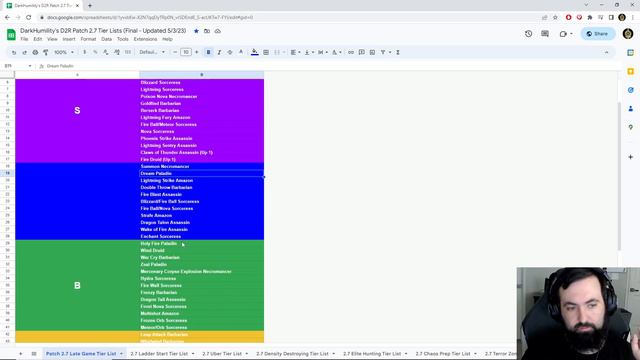
Task: Open the text color picker
Action: [241, 52]
